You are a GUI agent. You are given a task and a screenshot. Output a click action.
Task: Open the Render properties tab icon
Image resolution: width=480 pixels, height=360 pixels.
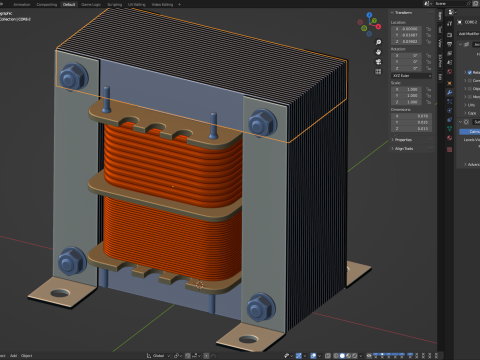click(x=449, y=35)
